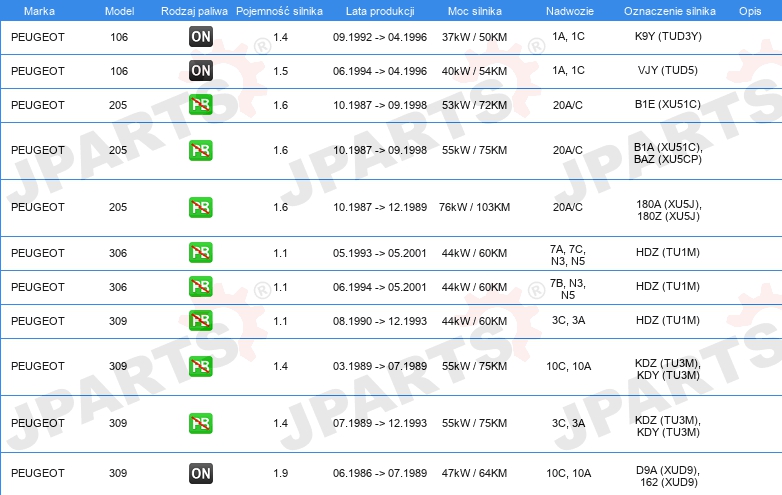The height and width of the screenshot is (495, 782).
Task: Select engine code VJY (TUD5)
Action: pyautogui.click(x=668, y=70)
